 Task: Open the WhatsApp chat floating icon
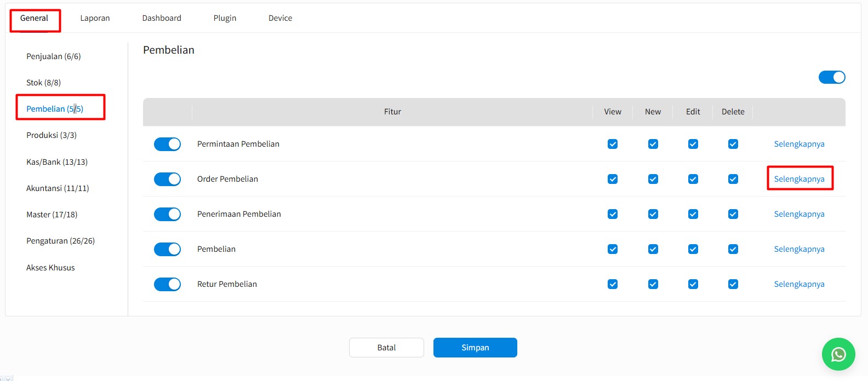coord(838,354)
